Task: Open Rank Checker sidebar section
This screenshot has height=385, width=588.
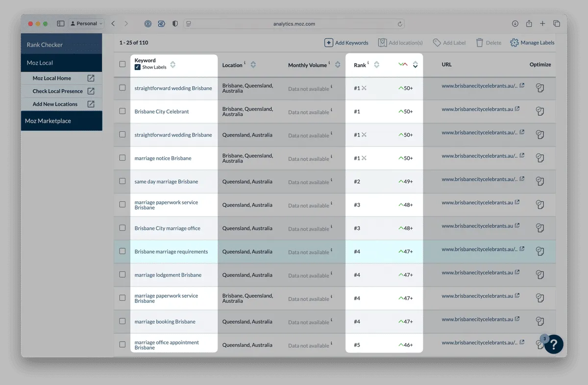Action: point(61,45)
